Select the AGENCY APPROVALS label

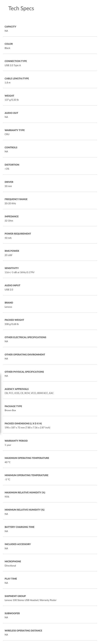point(17,389)
